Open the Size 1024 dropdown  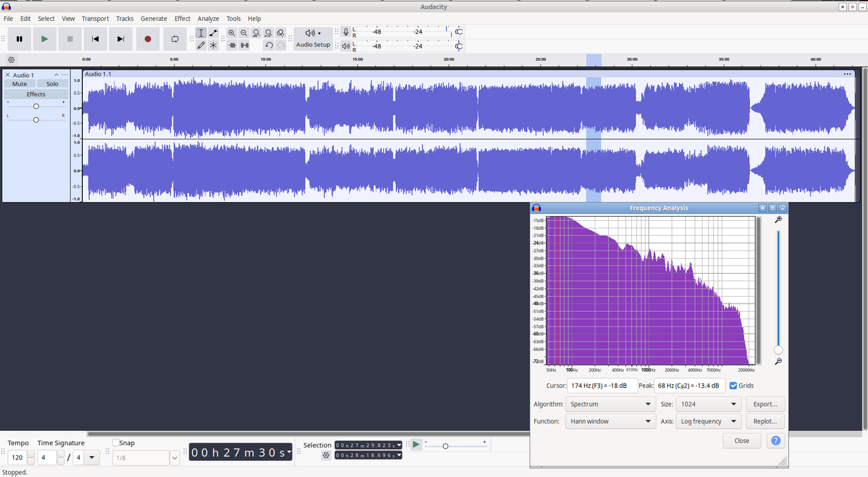tap(708, 404)
